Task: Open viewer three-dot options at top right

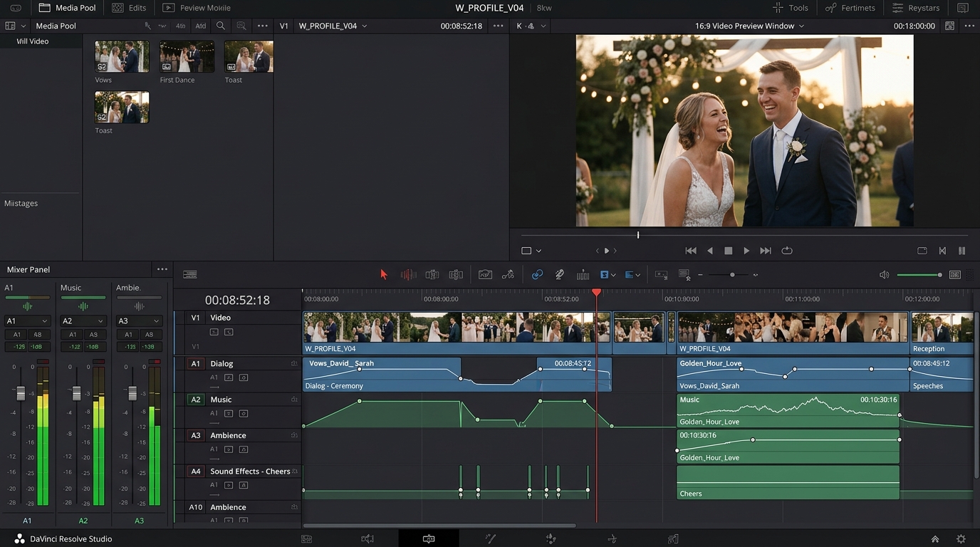Action: click(x=969, y=26)
